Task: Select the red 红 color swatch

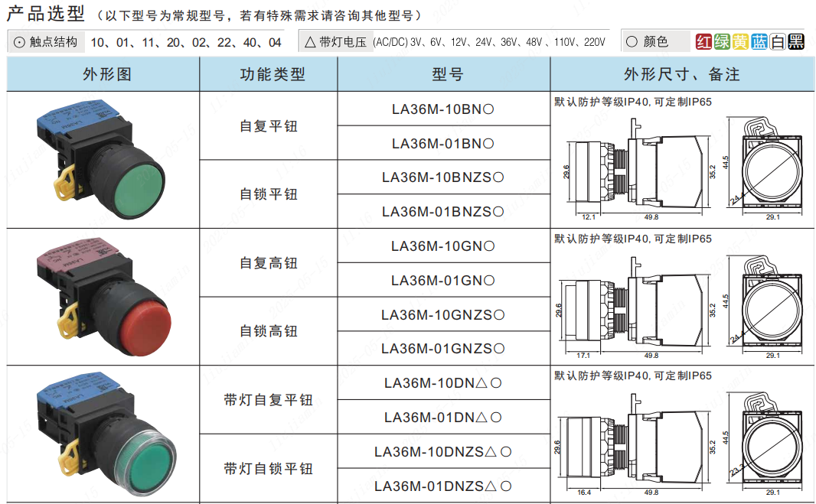Action: pyautogui.click(x=704, y=42)
